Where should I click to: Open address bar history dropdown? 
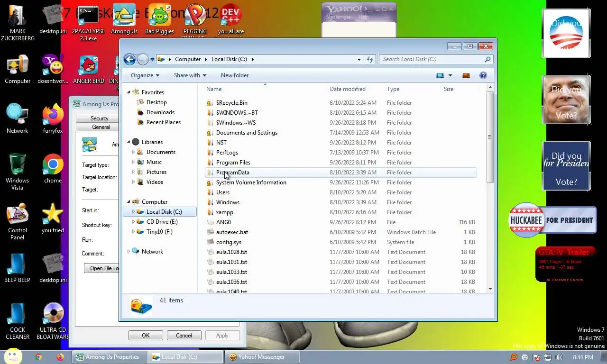tap(359, 59)
